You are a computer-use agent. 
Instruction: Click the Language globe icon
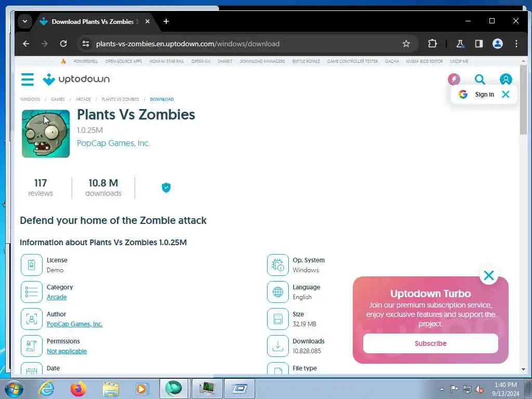click(278, 292)
